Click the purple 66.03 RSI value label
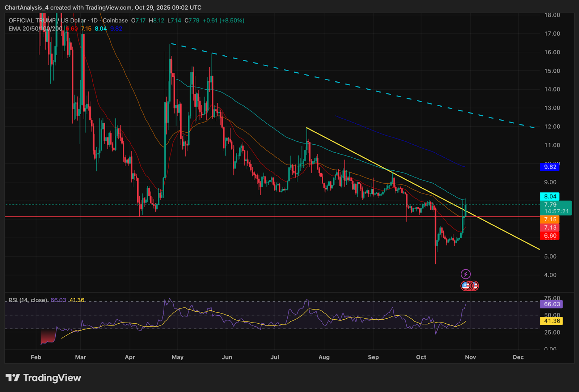This screenshot has height=392, width=579. [x=551, y=304]
